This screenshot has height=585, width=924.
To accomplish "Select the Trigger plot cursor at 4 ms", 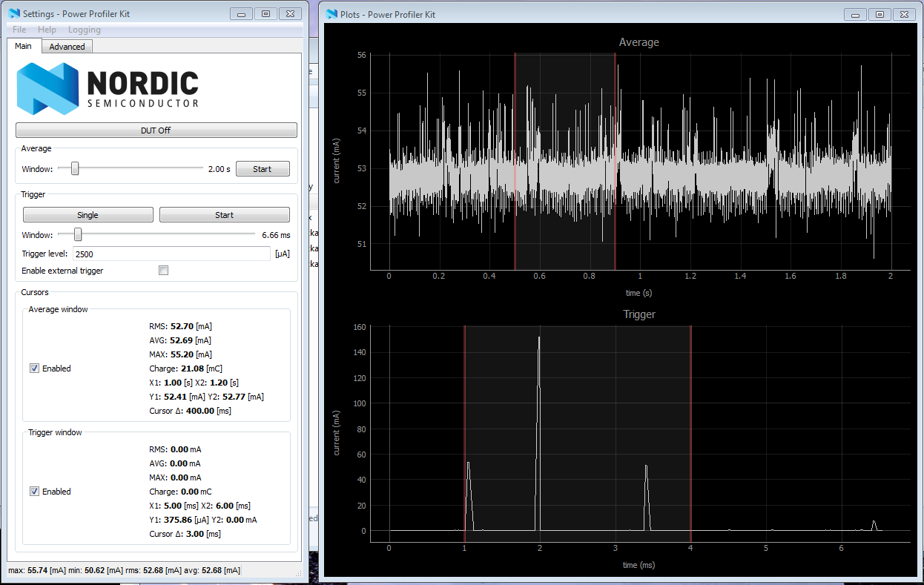I will tap(691, 434).
